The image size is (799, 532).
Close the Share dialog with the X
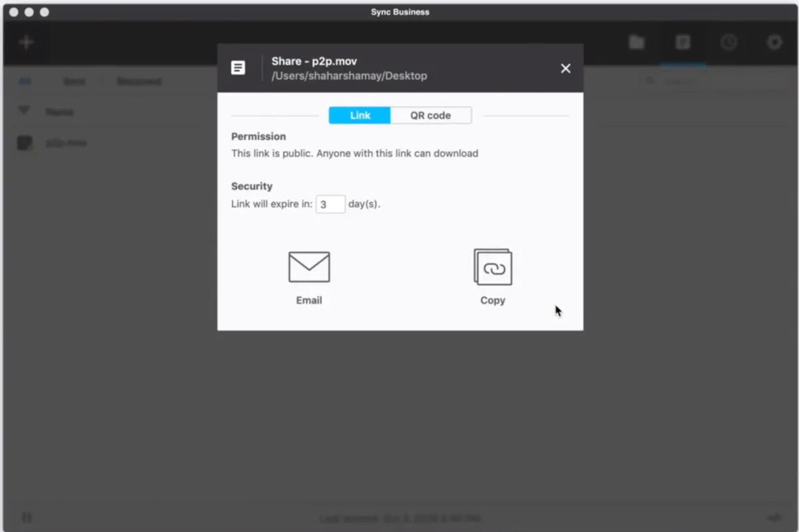tap(565, 68)
